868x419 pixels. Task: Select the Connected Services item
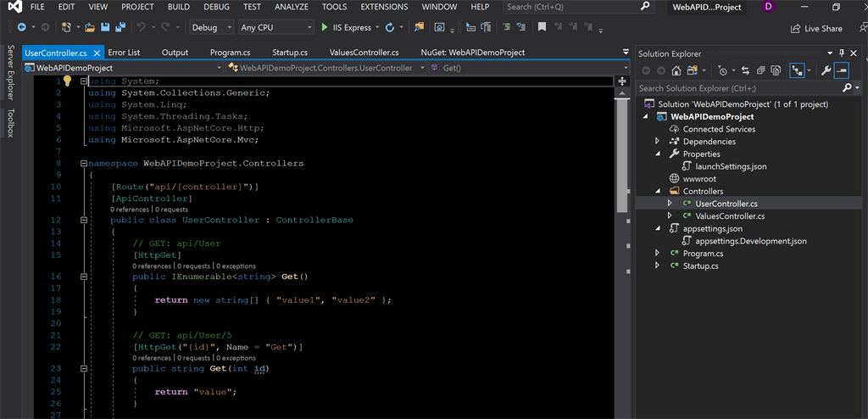pyautogui.click(x=719, y=129)
